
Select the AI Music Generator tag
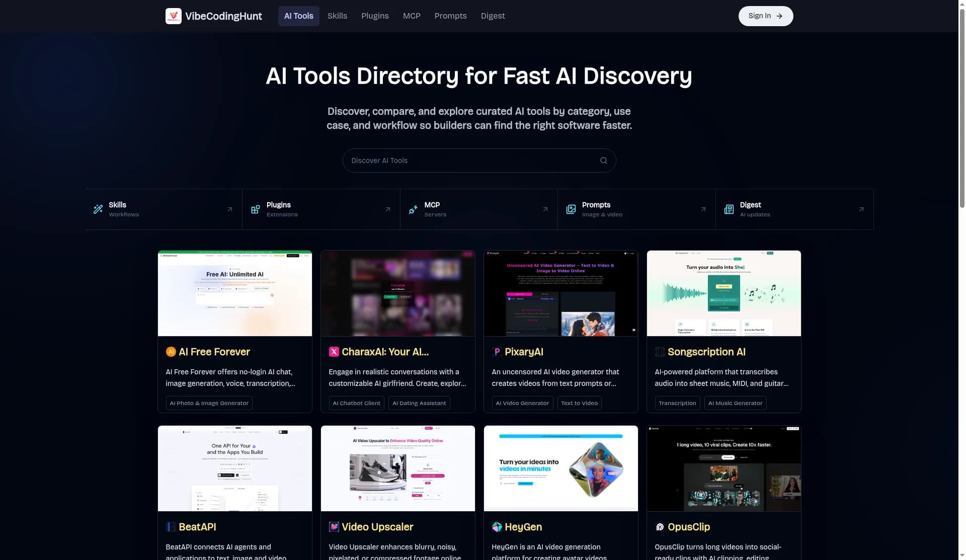735,403
